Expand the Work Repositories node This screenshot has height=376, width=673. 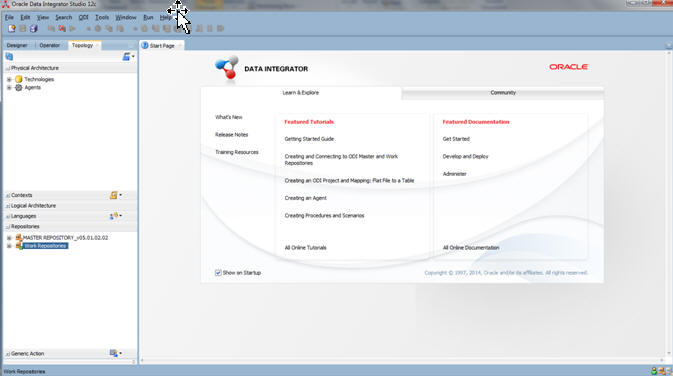point(9,246)
